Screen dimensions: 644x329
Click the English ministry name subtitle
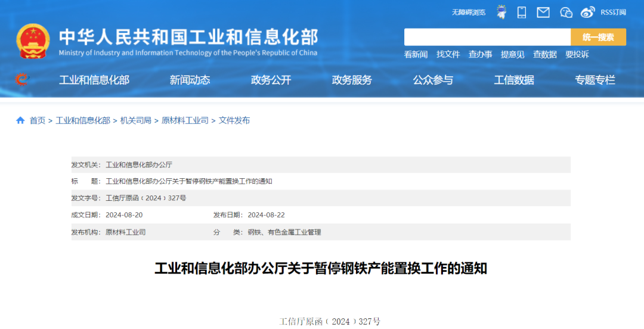click(188, 52)
